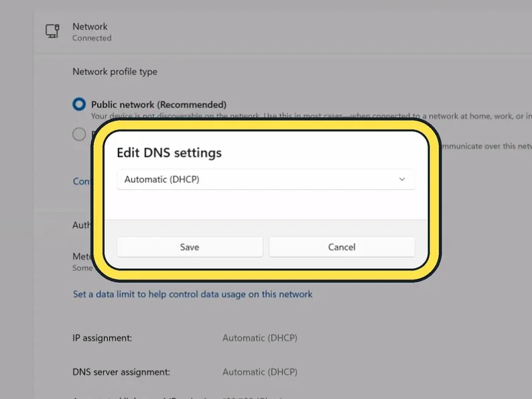
Task: Click the Edit DNS settings dialog title
Action: 169,153
